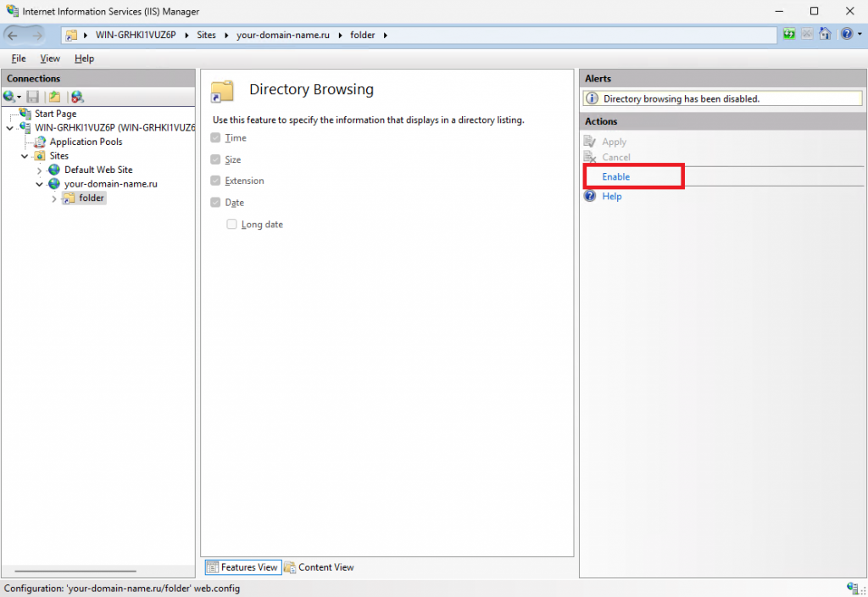Click the Application Pools icon
This screenshot has height=597, width=868.
40,142
